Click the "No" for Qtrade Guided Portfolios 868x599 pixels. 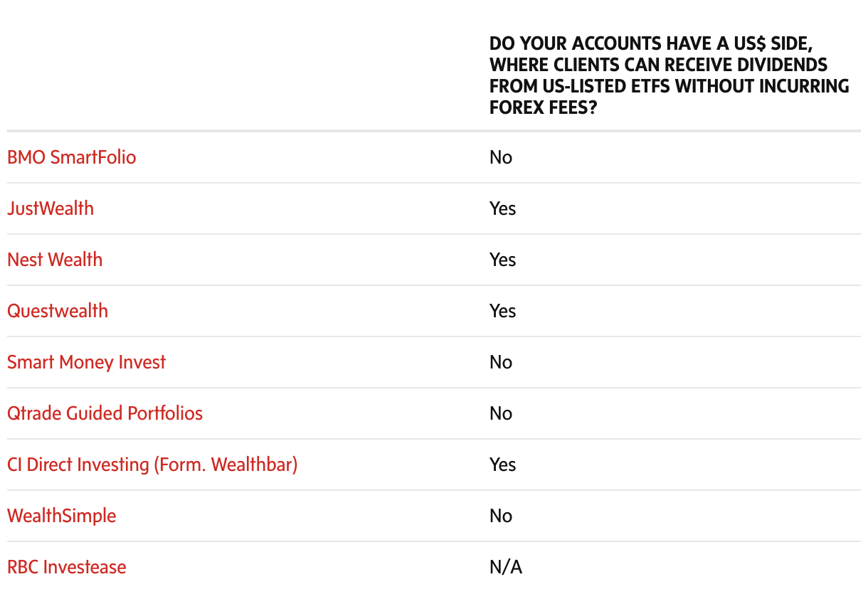click(501, 413)
